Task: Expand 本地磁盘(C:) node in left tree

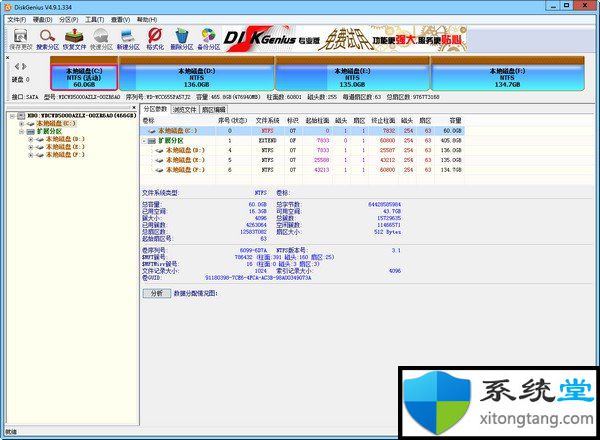Action: (22, 124)
